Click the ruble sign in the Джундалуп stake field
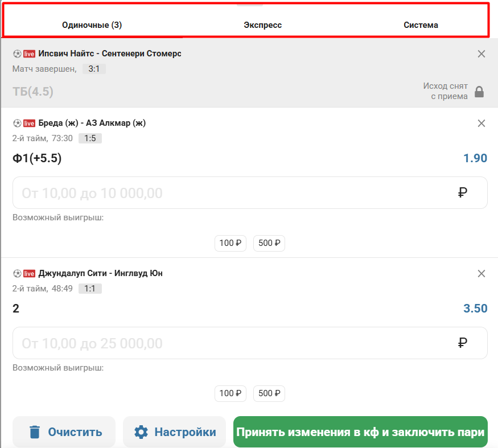 point(462,343)
